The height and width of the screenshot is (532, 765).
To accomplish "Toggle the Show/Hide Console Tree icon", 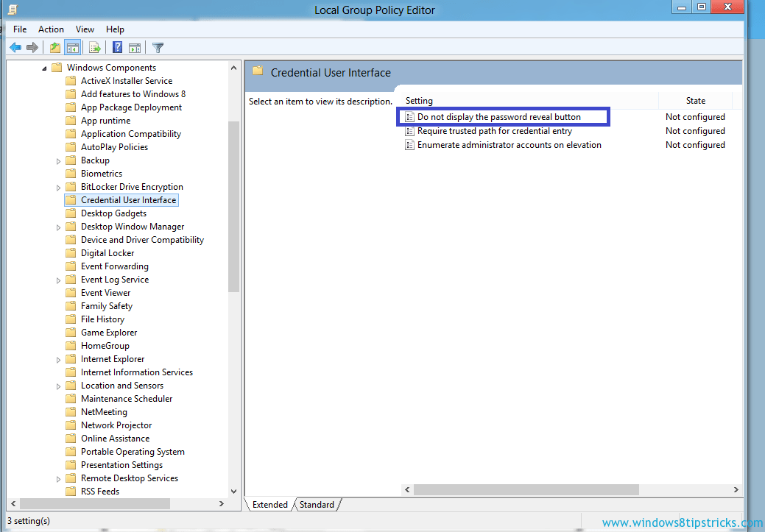I will (73, 47).
